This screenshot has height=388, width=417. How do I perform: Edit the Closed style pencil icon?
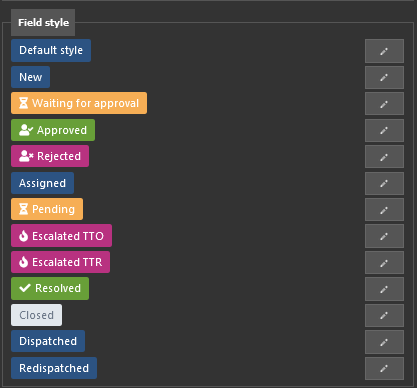tap(384, 315)
